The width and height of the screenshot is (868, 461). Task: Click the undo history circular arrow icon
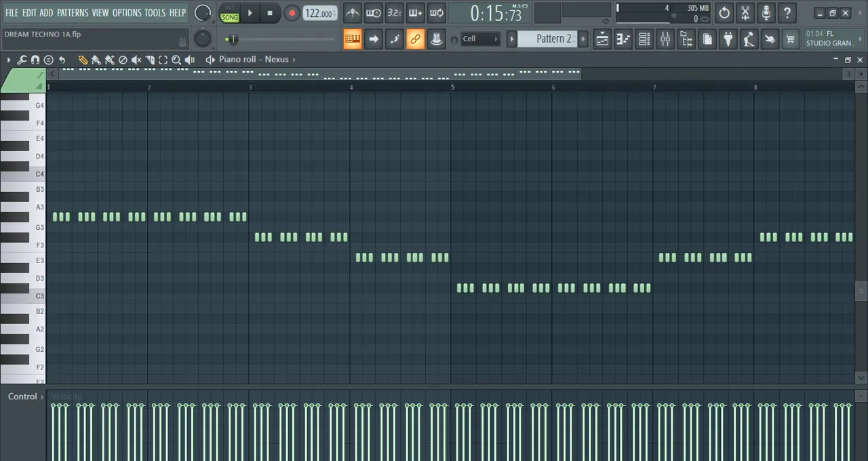724,13
